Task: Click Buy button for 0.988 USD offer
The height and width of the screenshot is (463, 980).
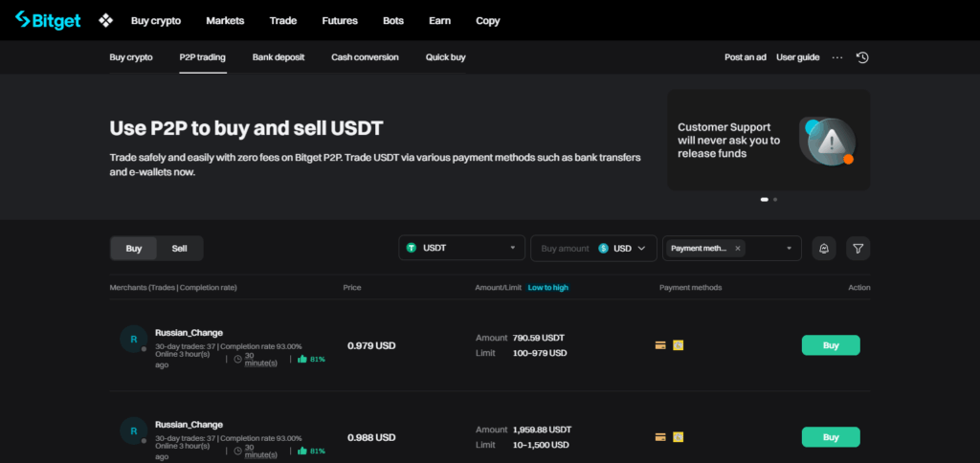Action: point(831,437)
